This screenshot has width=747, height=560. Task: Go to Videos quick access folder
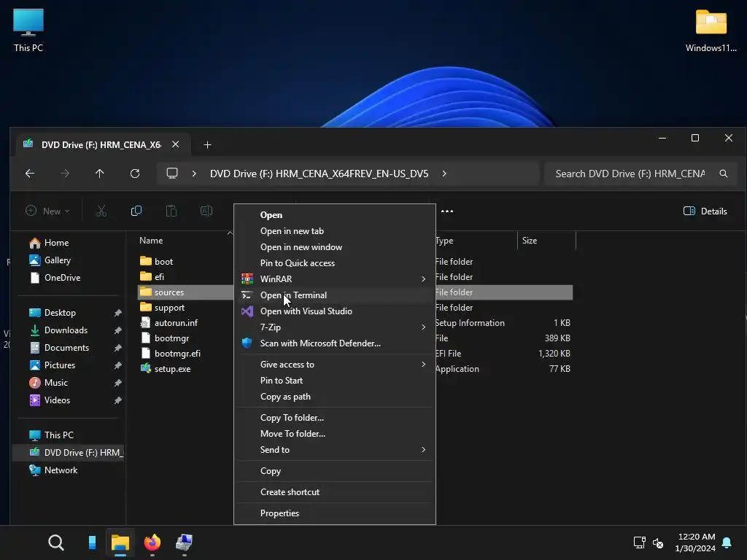tap(50, 400)
